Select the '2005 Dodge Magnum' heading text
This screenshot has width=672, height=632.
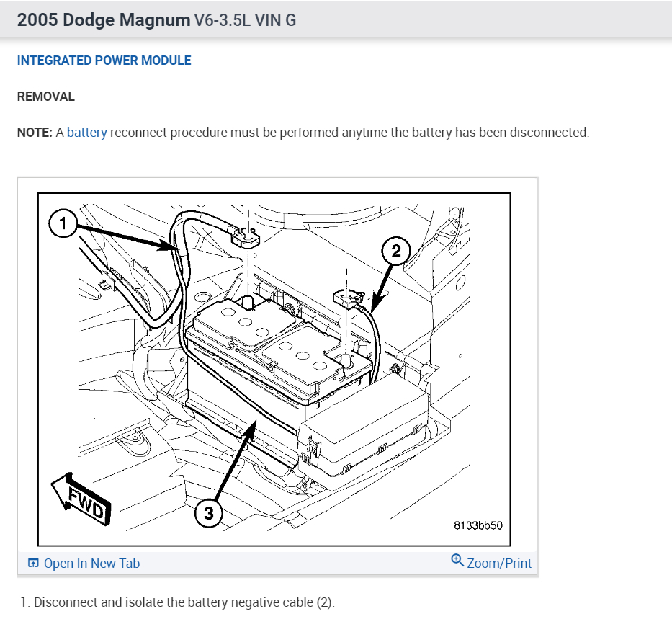pos(103,20)
